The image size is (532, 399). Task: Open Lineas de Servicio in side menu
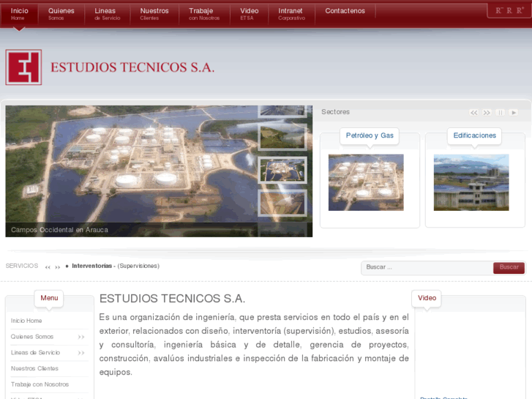point(35,353)
